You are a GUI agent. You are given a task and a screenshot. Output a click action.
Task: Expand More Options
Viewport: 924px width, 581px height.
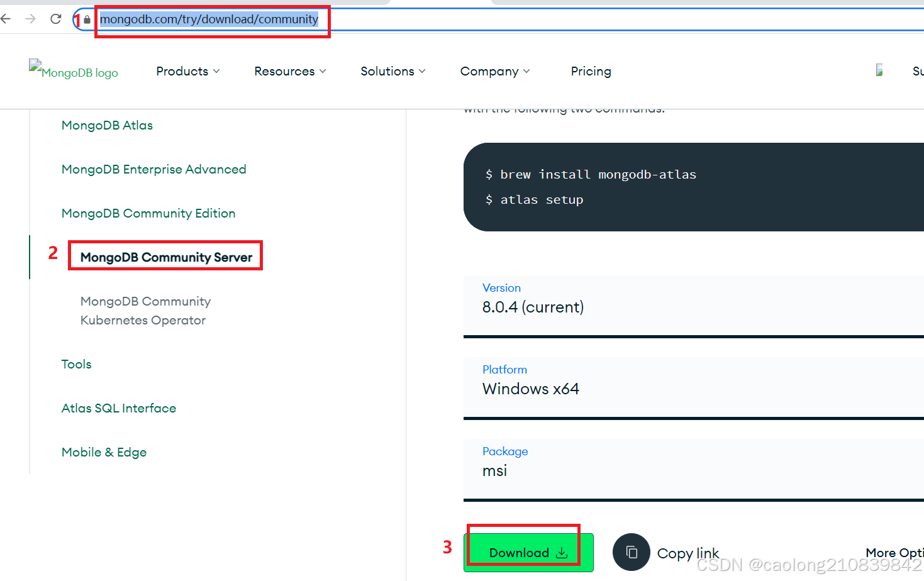[894, 553]
